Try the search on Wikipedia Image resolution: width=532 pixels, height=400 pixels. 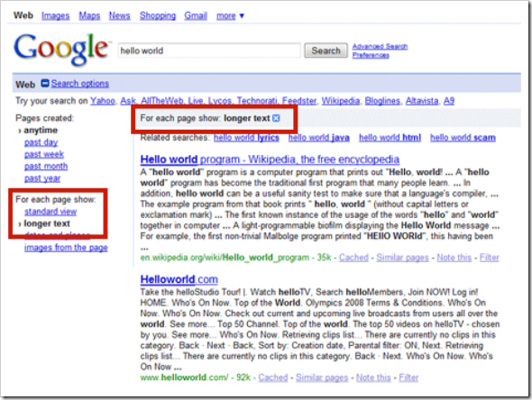[340, 101]
